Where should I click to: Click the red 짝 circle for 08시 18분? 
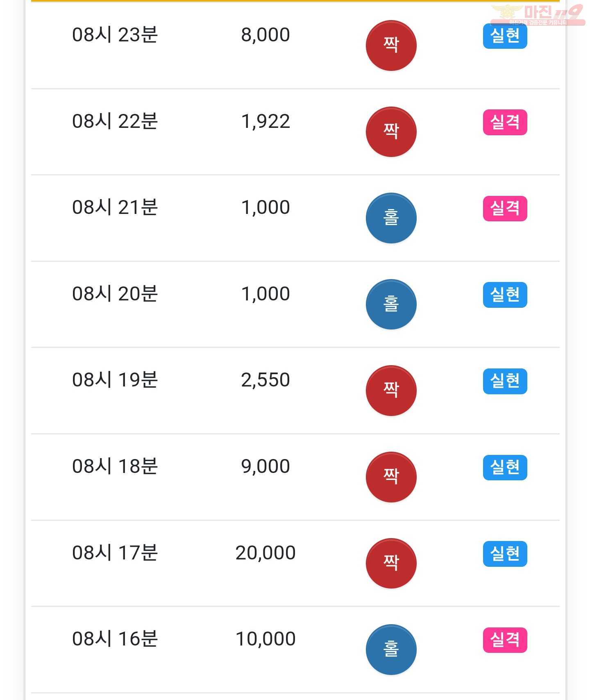pyautogui.click(x=391, y=477)
